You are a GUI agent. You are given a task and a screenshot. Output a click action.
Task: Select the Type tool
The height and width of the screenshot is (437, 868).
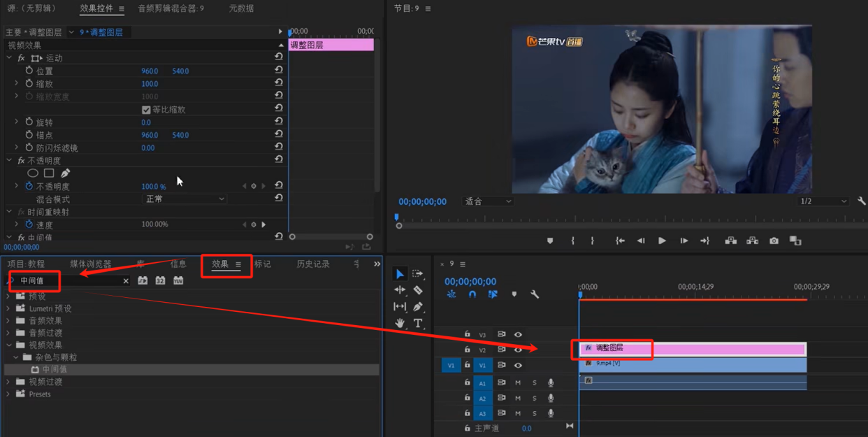point(418,323)
